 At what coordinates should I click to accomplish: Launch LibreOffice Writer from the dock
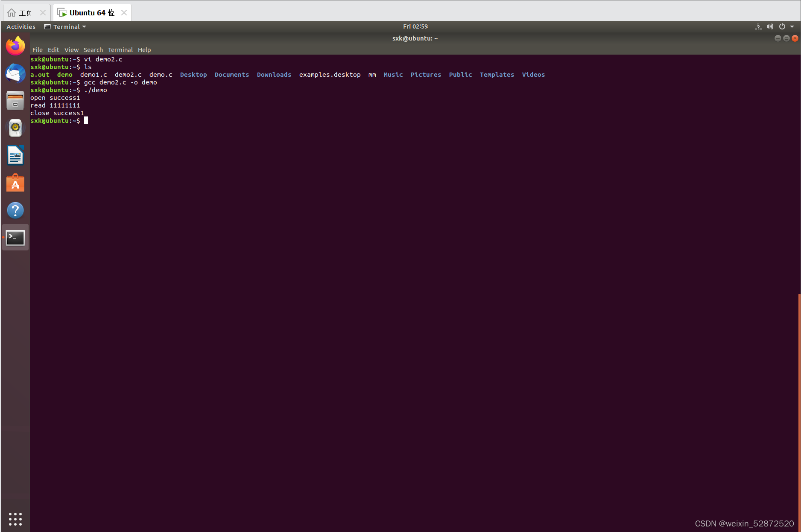(x=15, y=155)
